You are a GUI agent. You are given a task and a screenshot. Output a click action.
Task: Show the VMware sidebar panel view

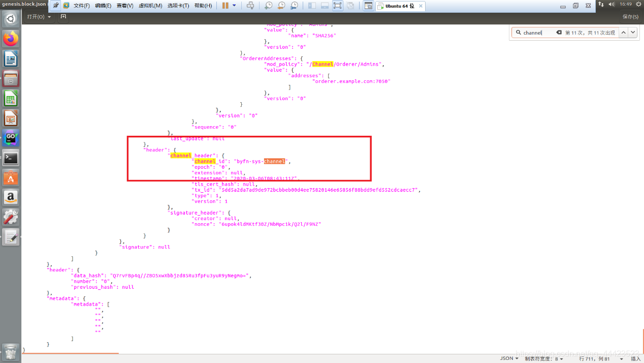[x=312, y=6]
